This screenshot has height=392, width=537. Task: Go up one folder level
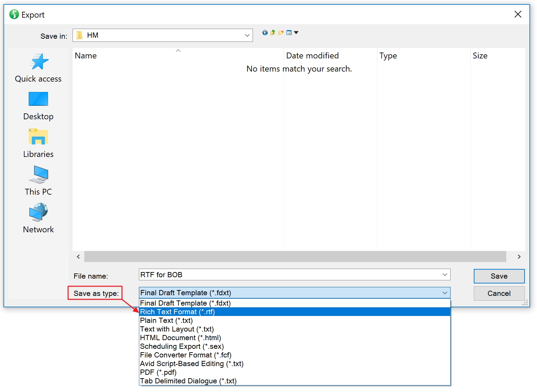click(x=273, y=32)
